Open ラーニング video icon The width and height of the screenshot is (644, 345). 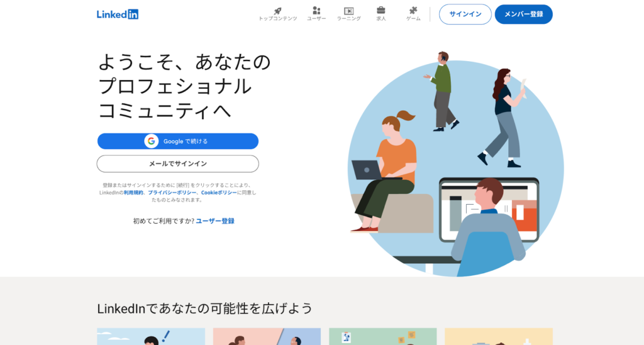tap(348, 11)
